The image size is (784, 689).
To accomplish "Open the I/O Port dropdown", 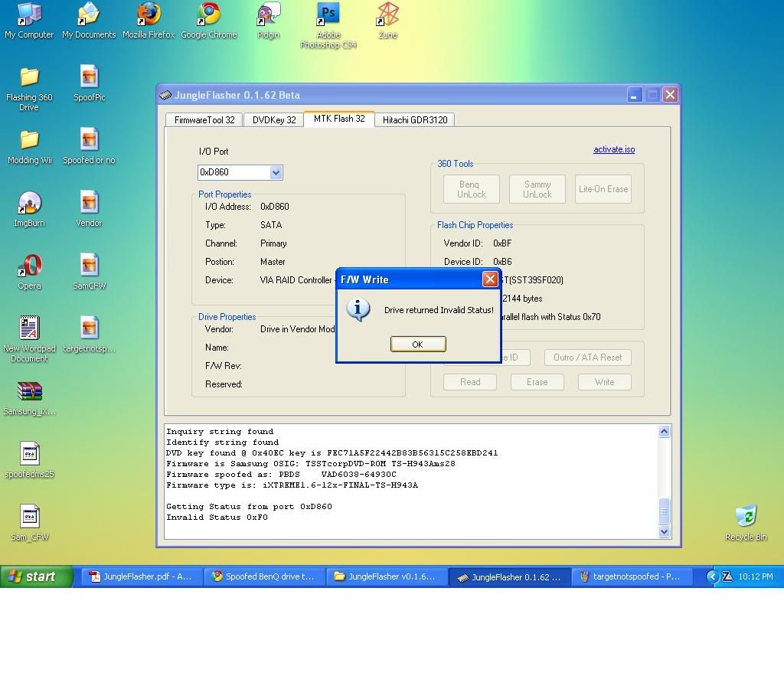I will [276, 173].
